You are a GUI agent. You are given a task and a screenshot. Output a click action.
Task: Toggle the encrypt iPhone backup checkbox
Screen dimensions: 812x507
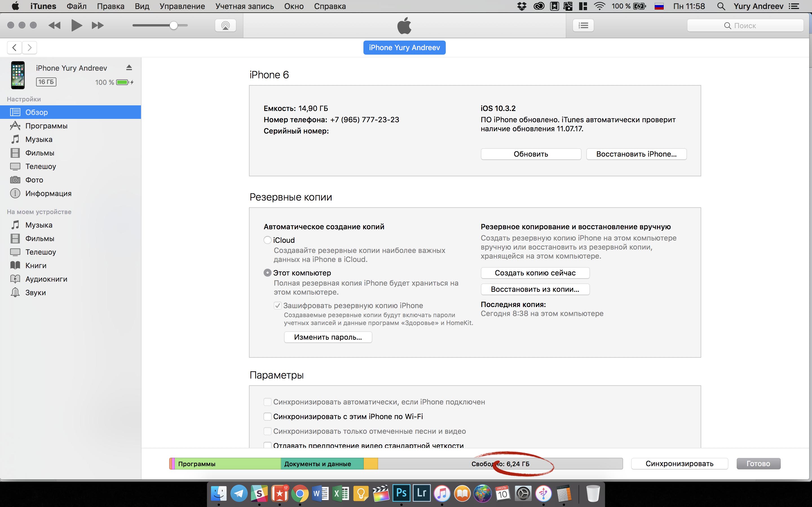click(x=277, y=306)
